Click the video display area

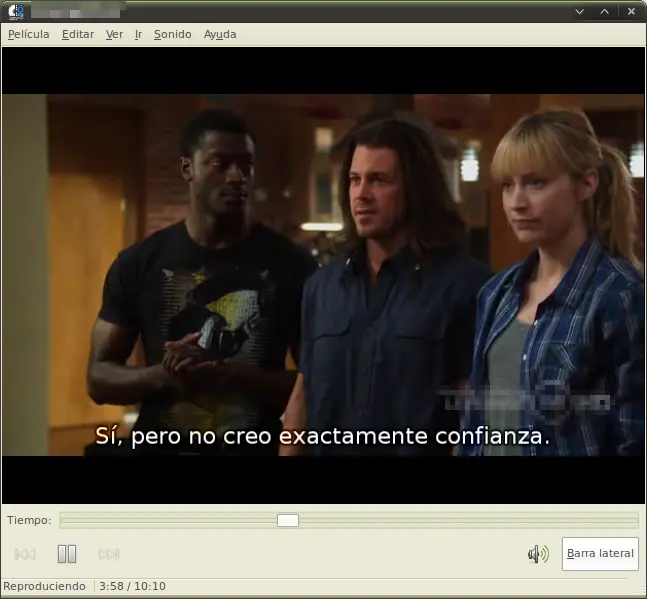[323, 275]
